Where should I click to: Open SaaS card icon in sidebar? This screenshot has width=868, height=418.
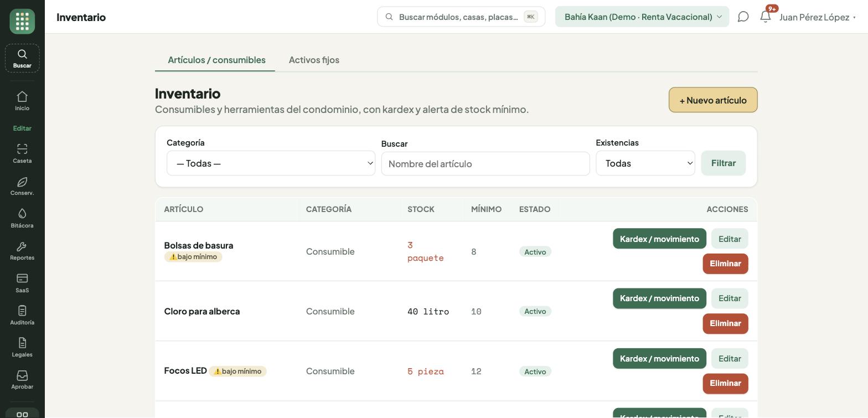(22, 278)
